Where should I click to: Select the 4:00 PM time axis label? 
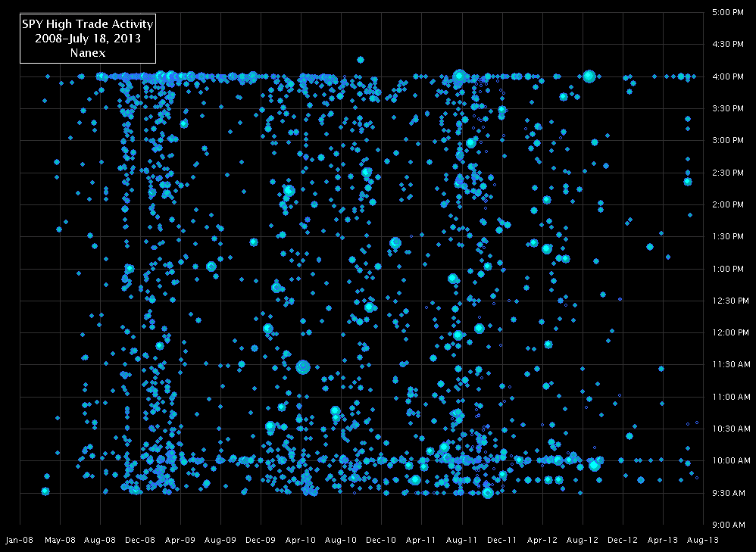[x=727, y=76]
